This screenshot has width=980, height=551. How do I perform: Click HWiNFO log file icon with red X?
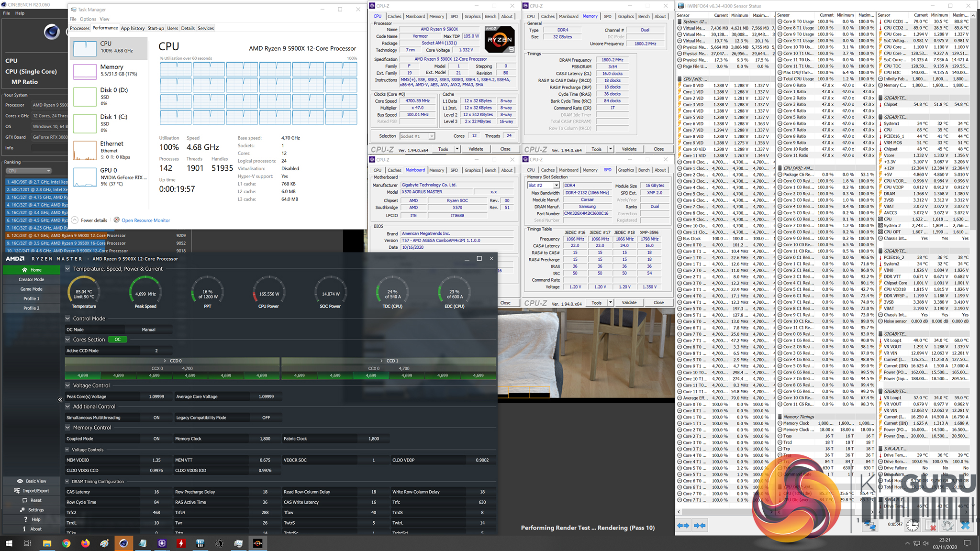tap(930, 525)
